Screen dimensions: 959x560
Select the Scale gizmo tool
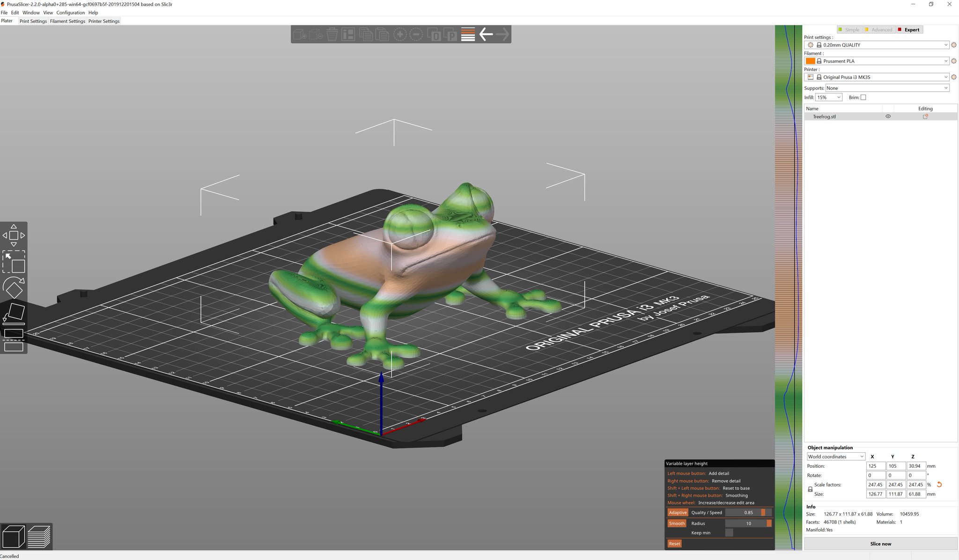14,262
